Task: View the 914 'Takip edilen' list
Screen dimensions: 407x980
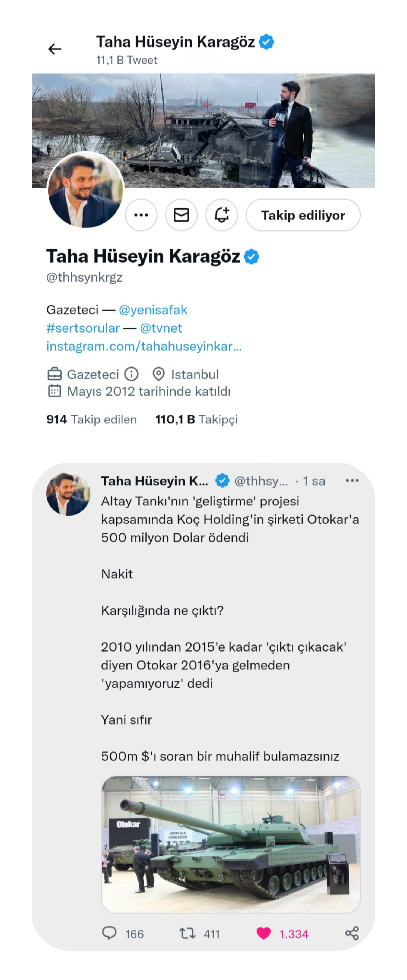Action: coord(91,419)
